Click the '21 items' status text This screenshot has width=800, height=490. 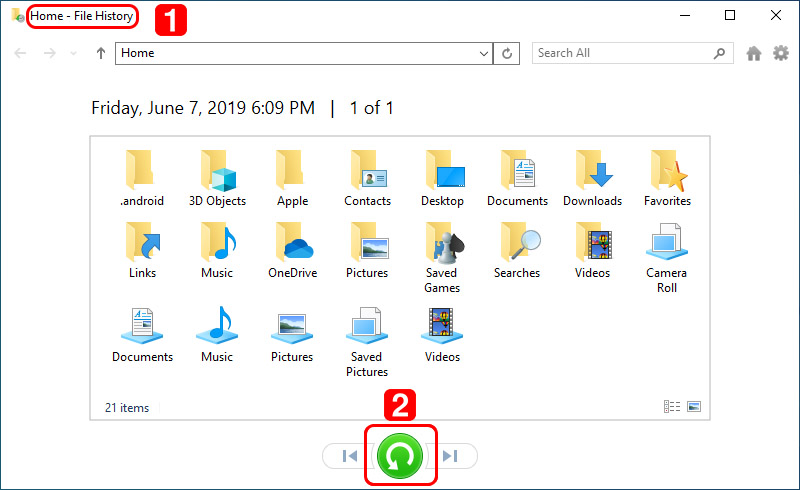coord(127,408)
